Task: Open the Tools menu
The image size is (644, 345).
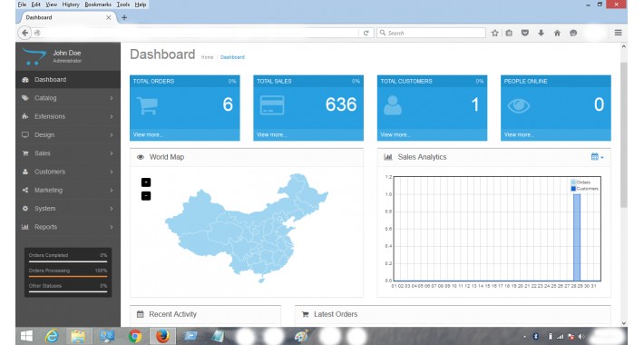Action: 122,5
